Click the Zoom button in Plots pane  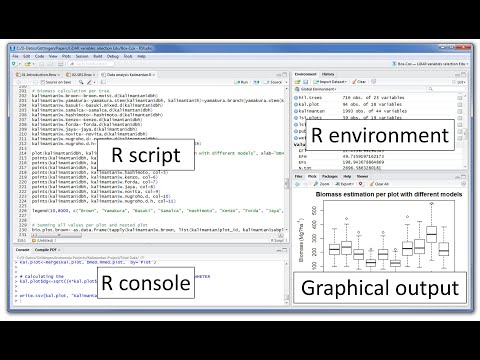tap(321, 184)
